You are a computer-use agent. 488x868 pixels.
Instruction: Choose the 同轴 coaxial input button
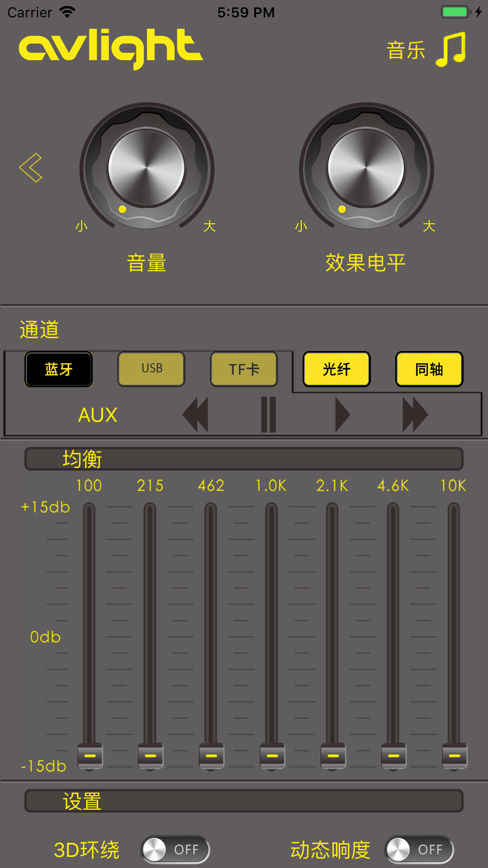point(429,369)
